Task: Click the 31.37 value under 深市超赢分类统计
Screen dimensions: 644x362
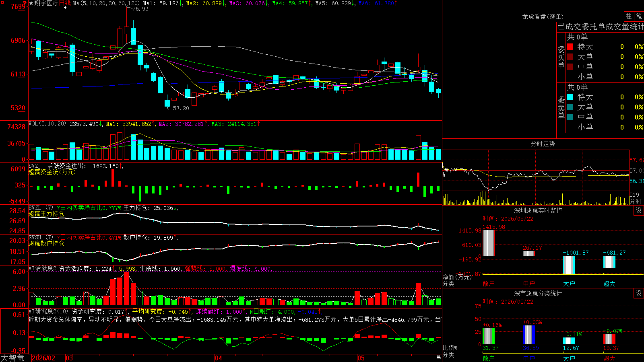Action: click(491, 348)
